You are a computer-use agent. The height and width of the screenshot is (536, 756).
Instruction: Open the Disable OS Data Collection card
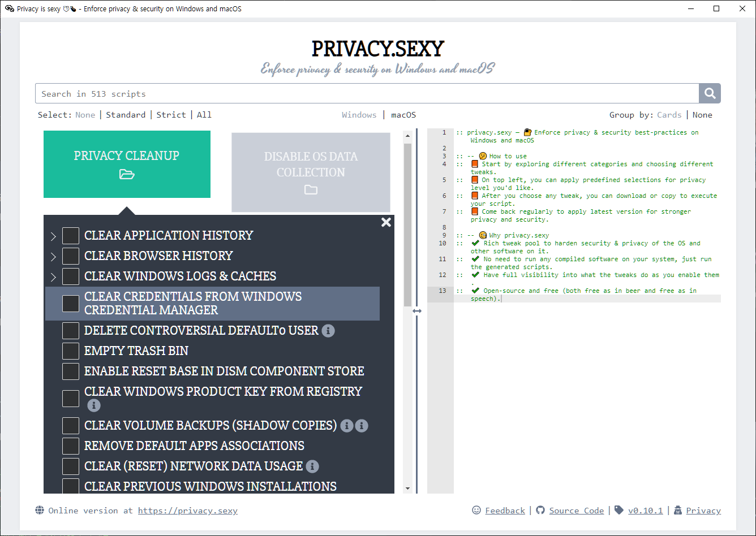(x=311, y=172)
